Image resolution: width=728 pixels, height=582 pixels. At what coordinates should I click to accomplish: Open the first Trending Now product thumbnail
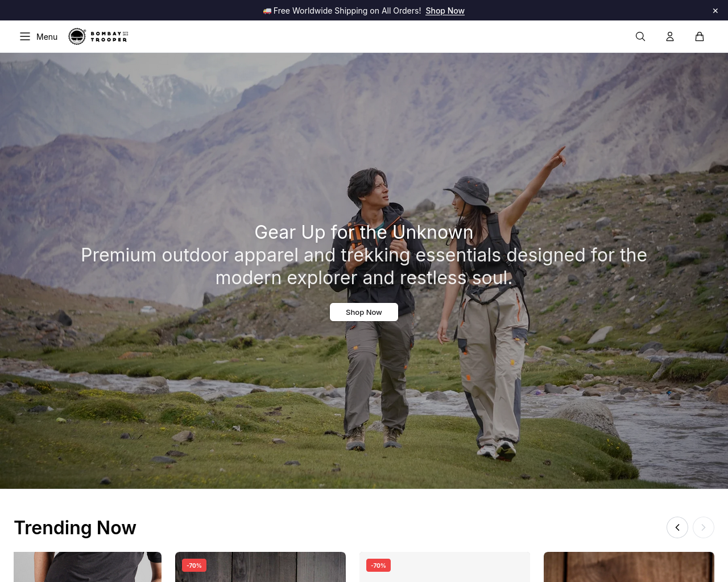point(88,567)
